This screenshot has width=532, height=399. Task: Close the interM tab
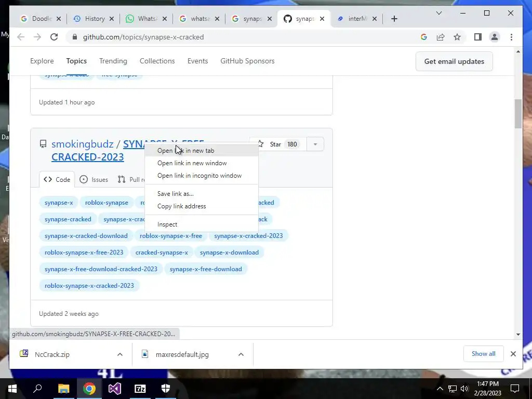pyautogui.click(x=375, y=19)
